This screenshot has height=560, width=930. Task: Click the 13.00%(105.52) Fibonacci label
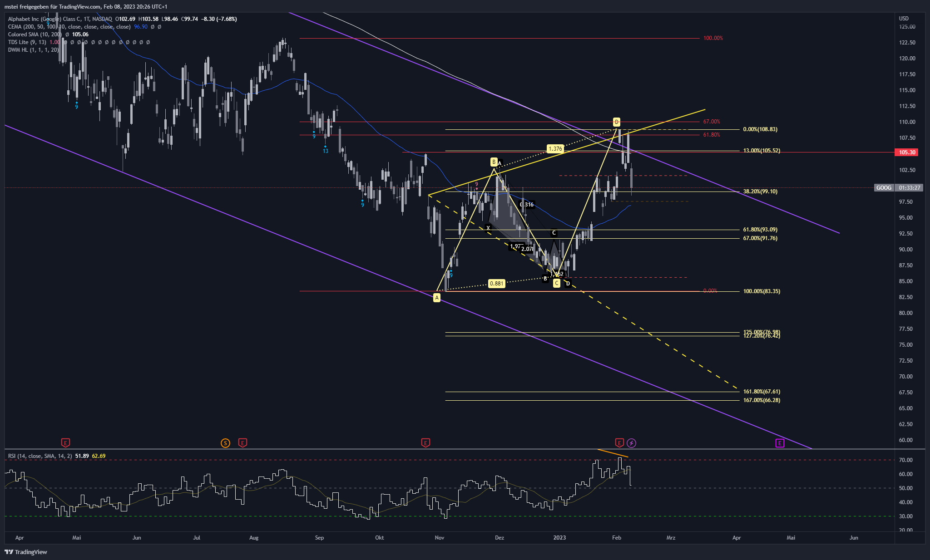pyautogui.click(x=762, y=151)
